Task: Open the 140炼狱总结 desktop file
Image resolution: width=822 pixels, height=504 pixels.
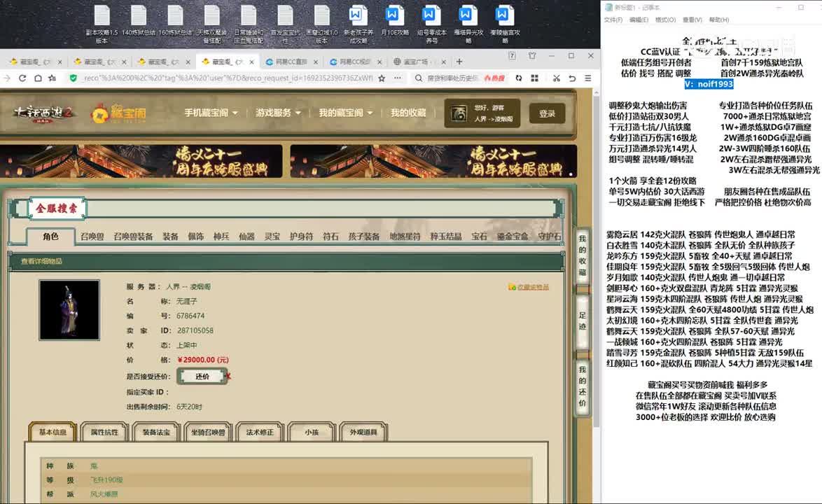Action: point(139,21)
